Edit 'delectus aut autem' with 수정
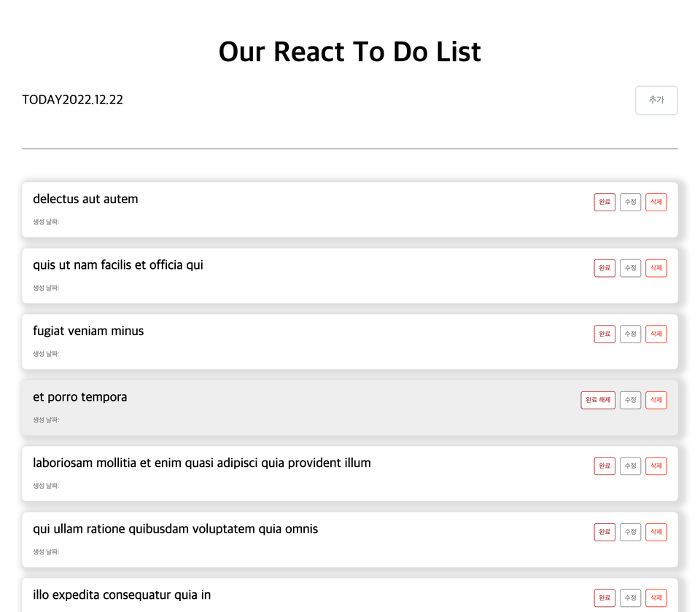Viewport: 700px width, 612px height. pos(630,202)
